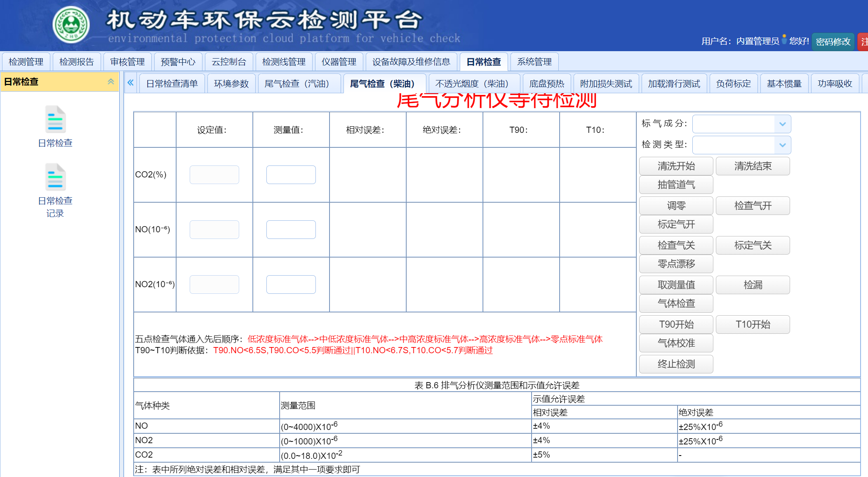Click the CO2(%) 设定值 input field
868x477 pixels.
[x=214, y=175]
